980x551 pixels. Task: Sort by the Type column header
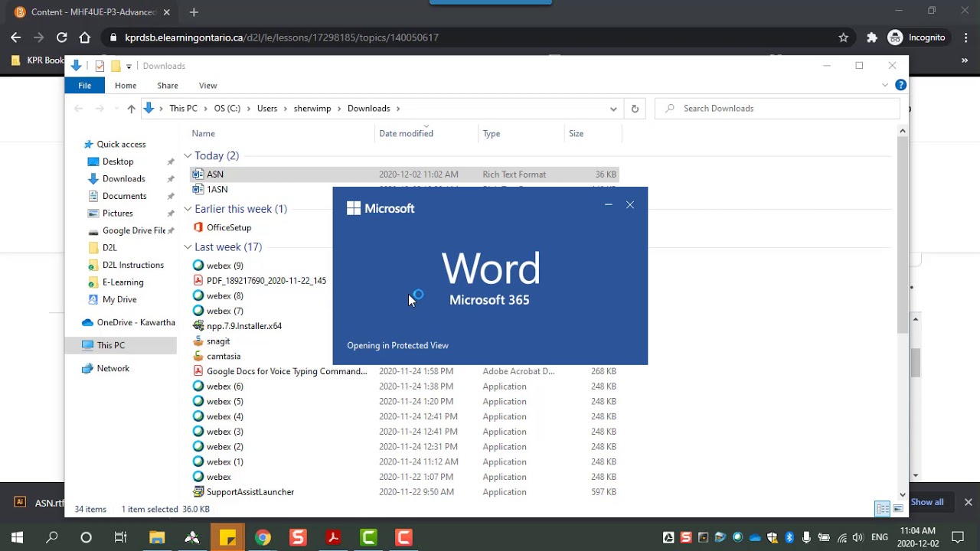pyautogui.click(x=492, y=133)
